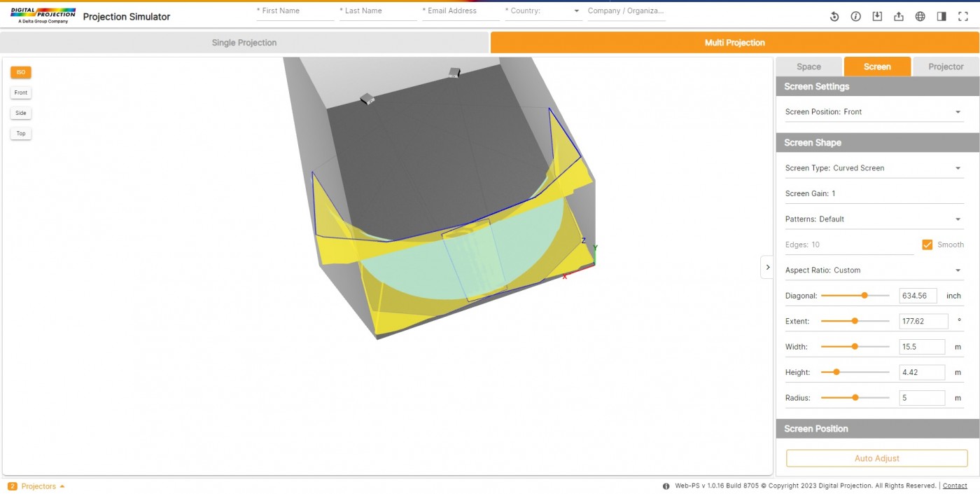980x494 pixels.
Task: Open the Screen Type Curved Screen dropdown
Action: coord(874,168)
